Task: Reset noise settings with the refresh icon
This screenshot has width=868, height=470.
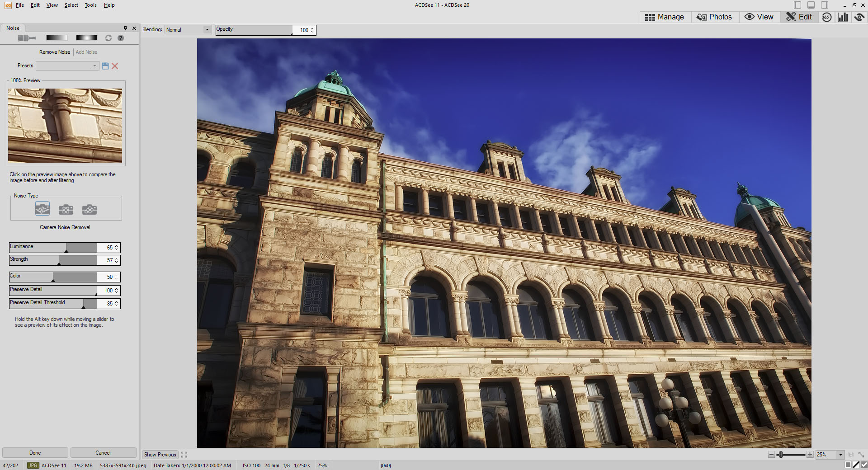Action: (x=108, y=38)
